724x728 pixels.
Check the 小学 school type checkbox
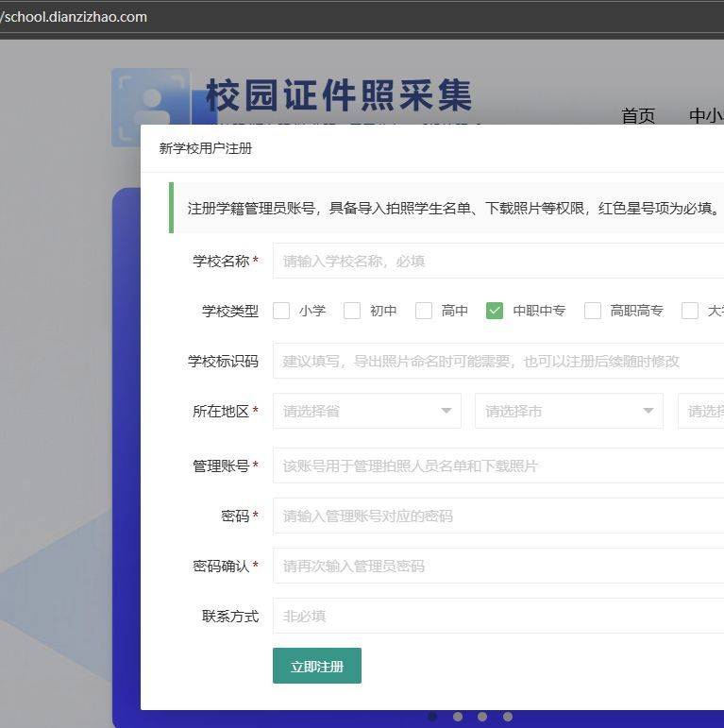[x=281, y=311]
